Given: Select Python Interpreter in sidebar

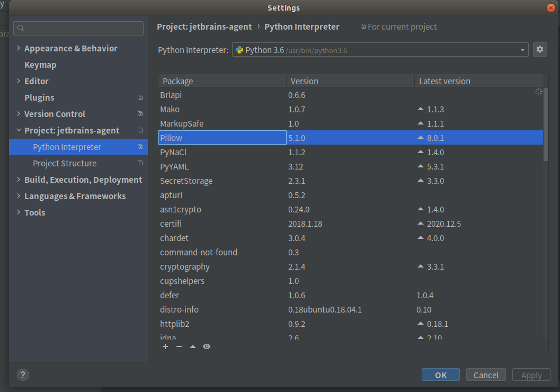Looking at the screenshot, I should 78,147.
